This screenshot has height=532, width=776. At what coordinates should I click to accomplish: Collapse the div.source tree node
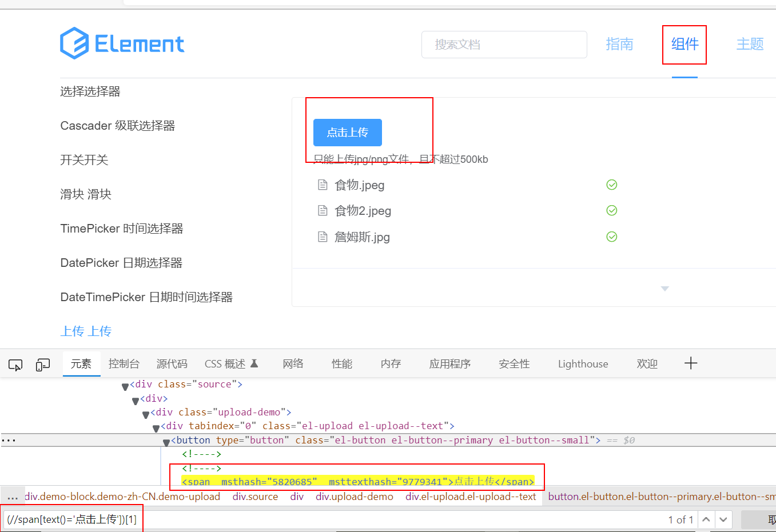(x=125, y=384)
